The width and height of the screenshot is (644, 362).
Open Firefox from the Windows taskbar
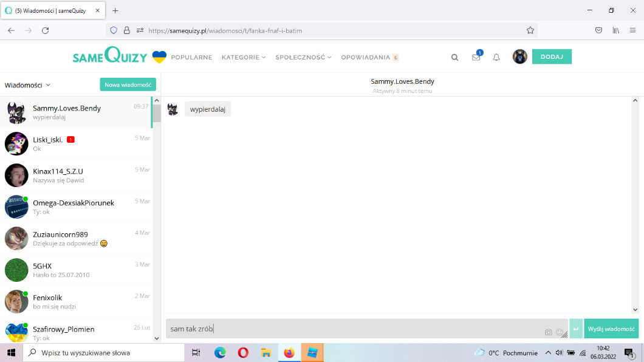tap(289, 352)
